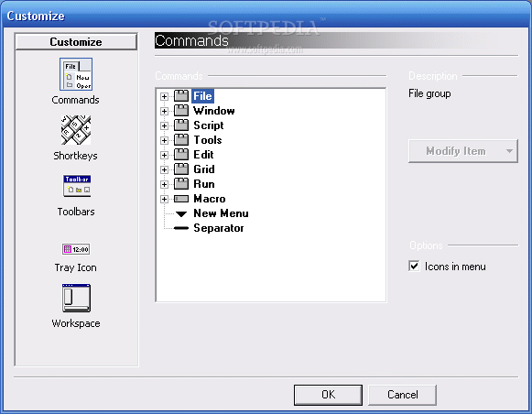Viewport: 532px width, 414px height.
Task: Expand the Script tree node
Action: coord(164,125)
